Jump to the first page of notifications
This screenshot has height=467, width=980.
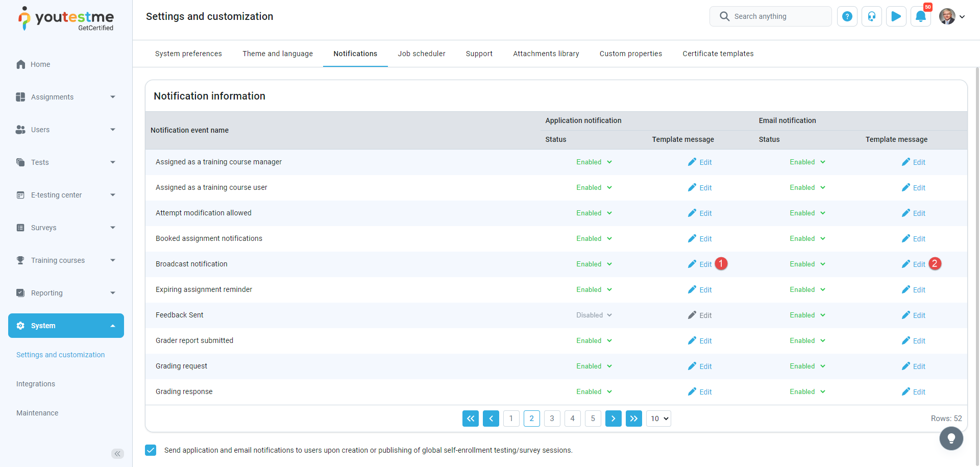(x=470, y=419)
